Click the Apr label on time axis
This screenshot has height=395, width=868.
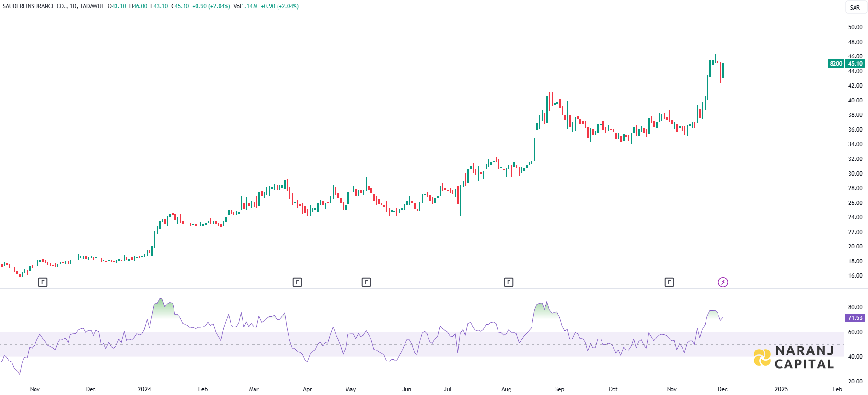(x=307, y=389)
